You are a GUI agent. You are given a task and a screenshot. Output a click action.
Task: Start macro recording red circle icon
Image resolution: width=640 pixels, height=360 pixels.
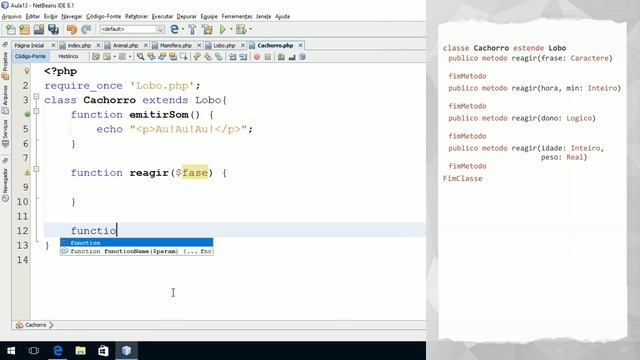click(x=257, y=57)
